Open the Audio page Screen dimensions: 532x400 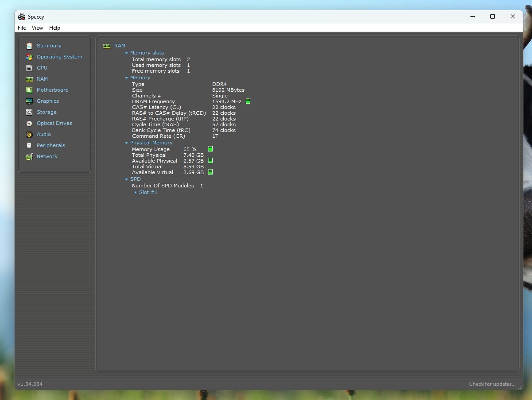coord(44,134)
